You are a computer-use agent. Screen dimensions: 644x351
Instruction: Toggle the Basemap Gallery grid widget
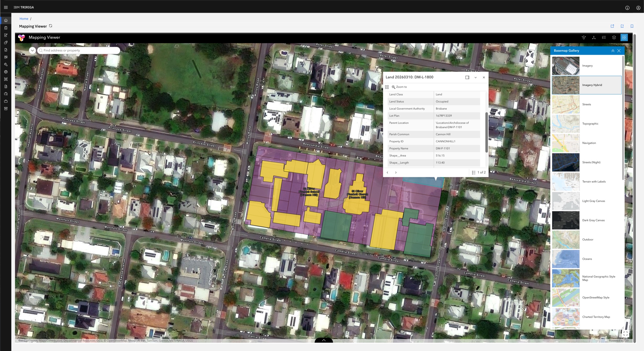624,37
